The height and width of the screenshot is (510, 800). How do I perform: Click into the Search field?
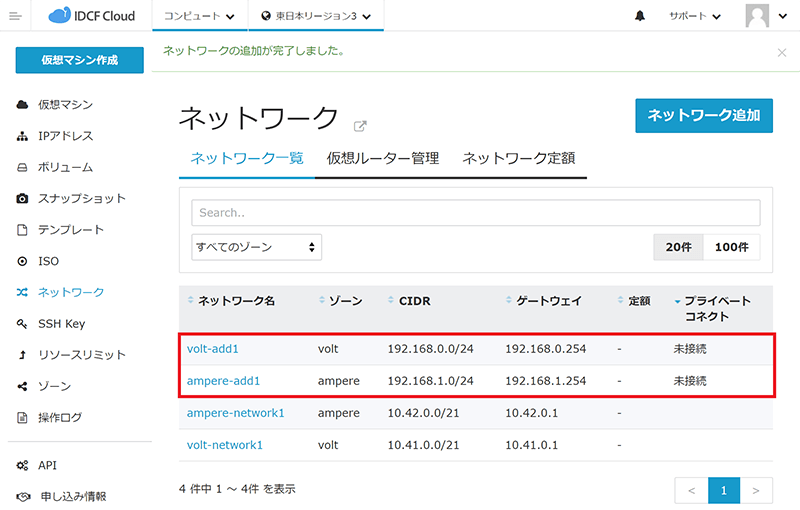coord(475,212)
